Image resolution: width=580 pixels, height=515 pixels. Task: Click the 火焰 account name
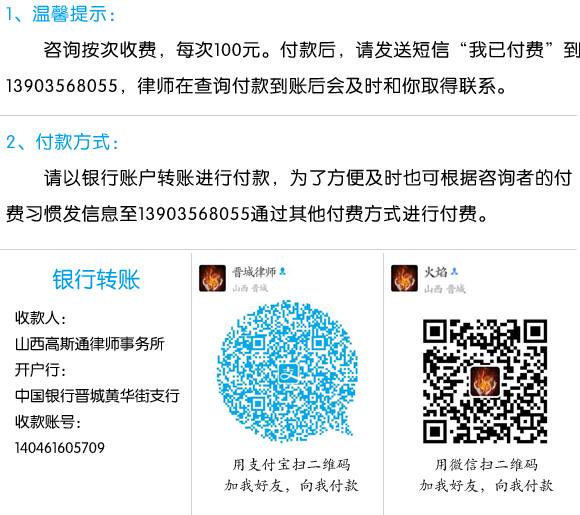pos(436,272)
